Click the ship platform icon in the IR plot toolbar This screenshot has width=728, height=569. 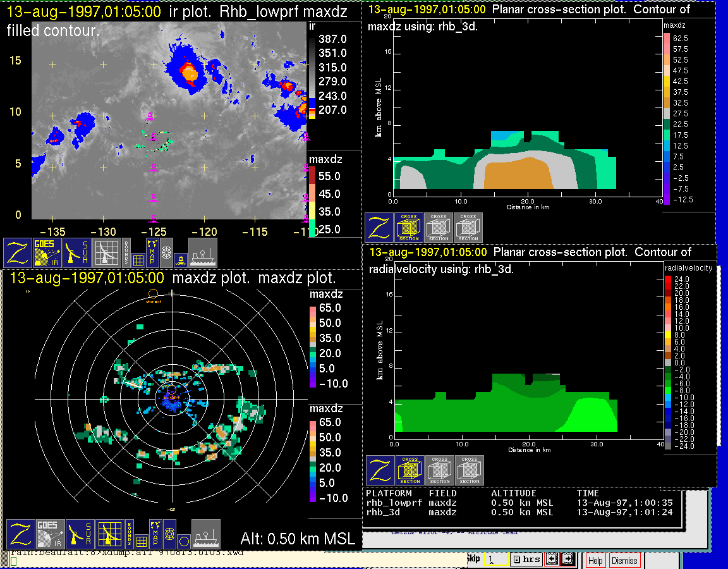(x=203, y=253)
